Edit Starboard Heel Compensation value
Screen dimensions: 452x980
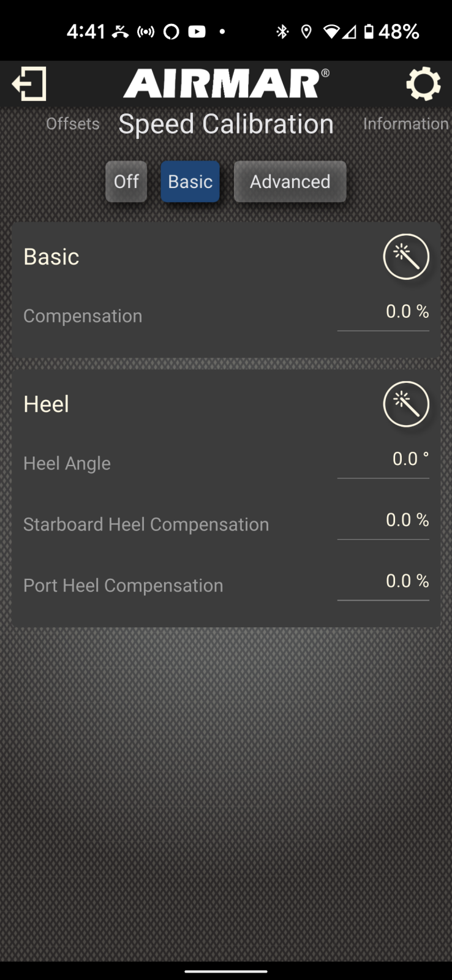point(383,521)
